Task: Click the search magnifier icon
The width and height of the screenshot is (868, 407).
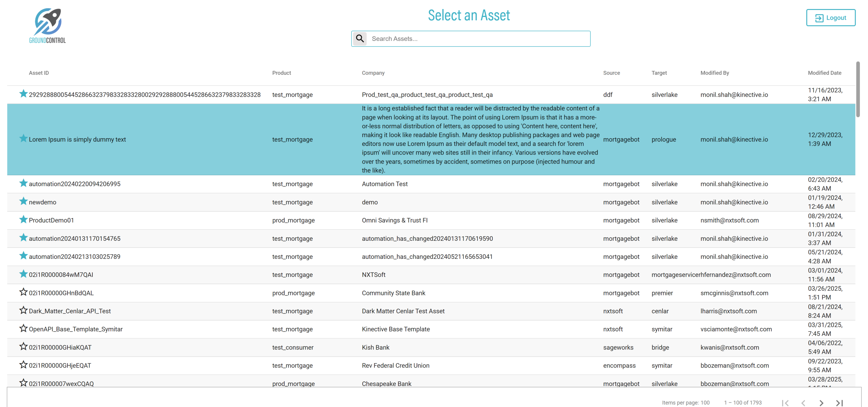Action: (360, 38)
